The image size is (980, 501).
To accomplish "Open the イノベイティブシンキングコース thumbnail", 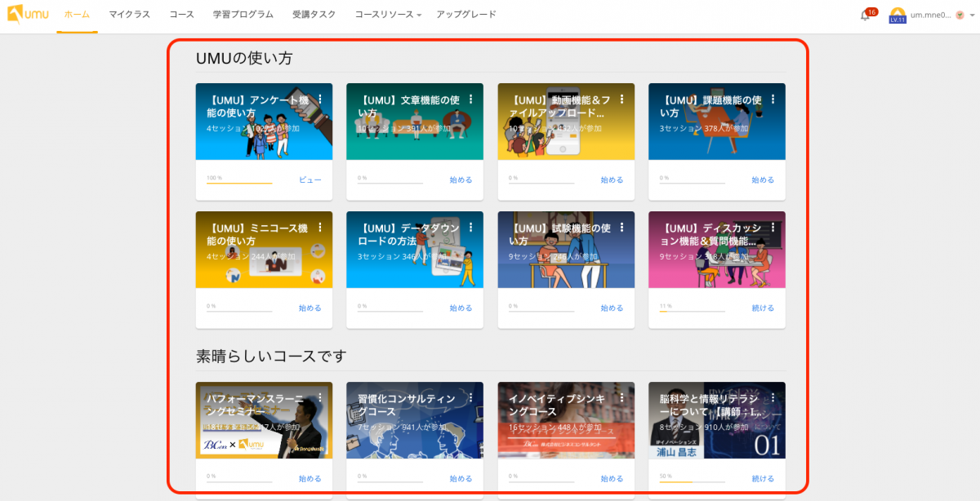I will pyautogui.click(x=566, y=419).
